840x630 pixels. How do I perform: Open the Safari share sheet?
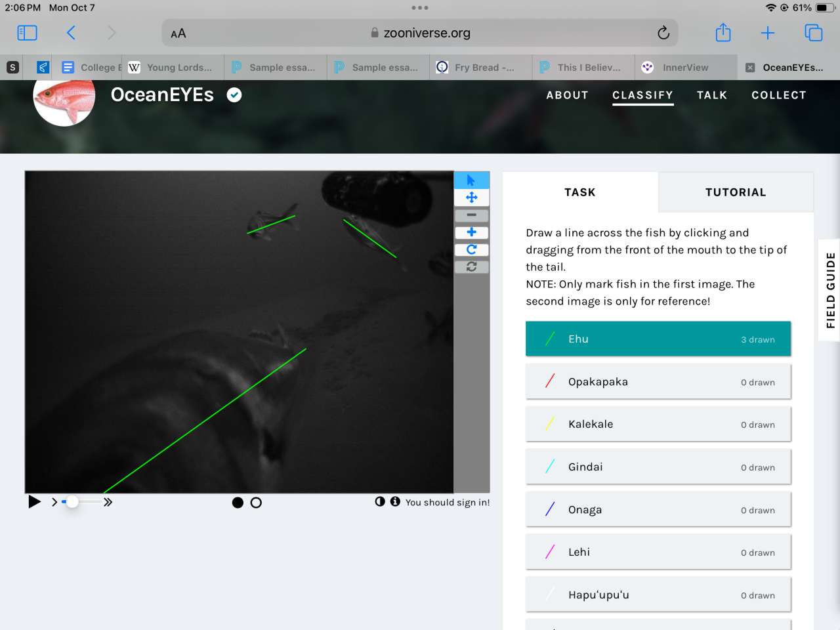pos(723,32)
